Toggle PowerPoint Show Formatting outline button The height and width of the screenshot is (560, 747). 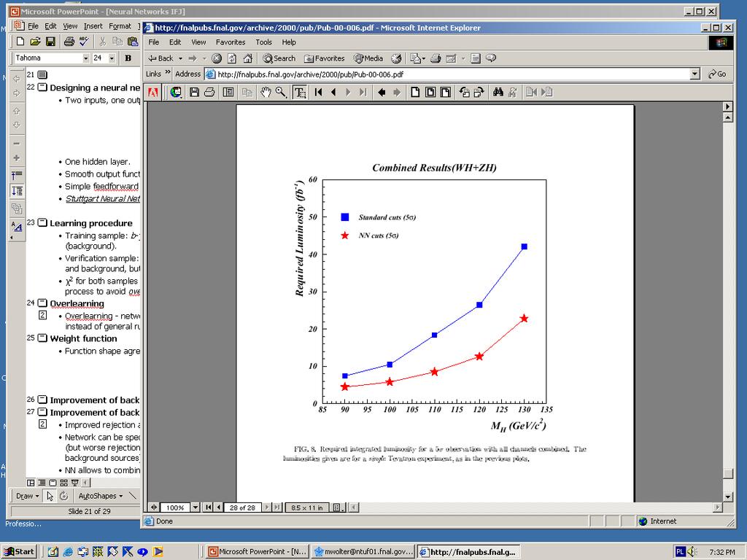tap(17, 227)
